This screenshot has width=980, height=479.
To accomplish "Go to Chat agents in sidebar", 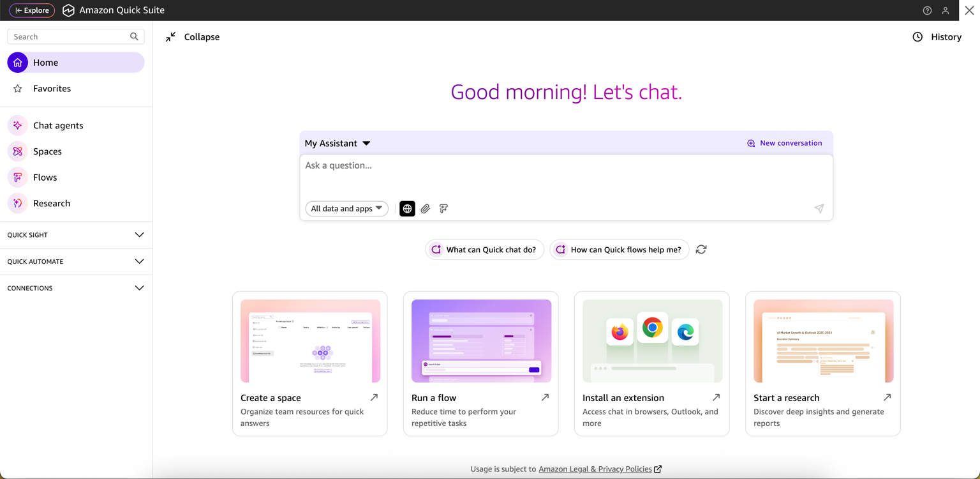I will coord(58,126).
